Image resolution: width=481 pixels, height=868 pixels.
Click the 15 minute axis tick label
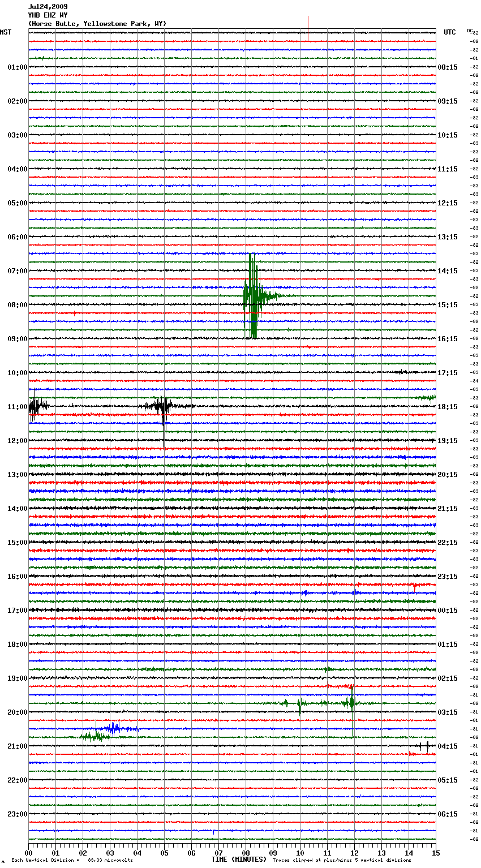coord(436,853)
